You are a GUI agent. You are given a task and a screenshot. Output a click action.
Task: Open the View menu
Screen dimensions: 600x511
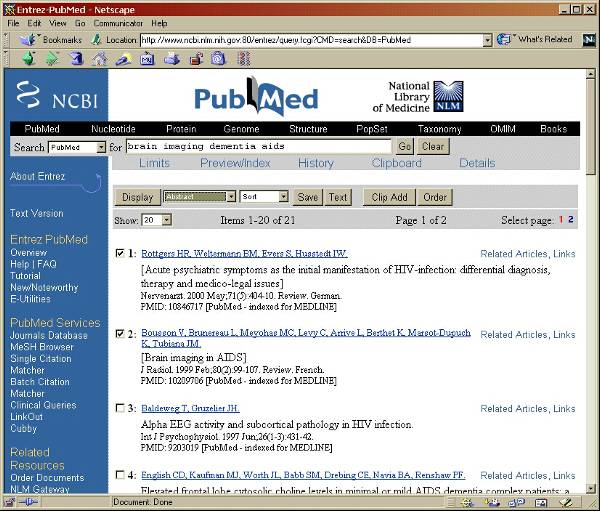pyautogui.click(x=57, y=23)
